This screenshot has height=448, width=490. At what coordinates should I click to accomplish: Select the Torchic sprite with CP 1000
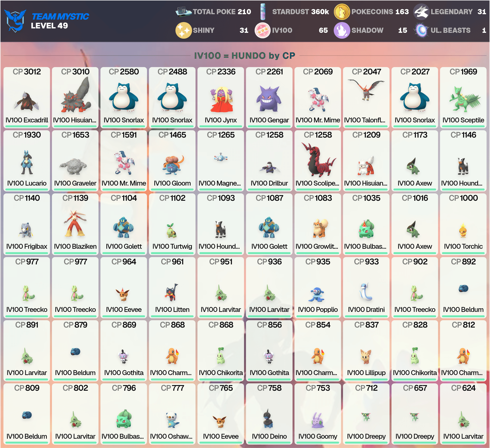click(463, 231)
